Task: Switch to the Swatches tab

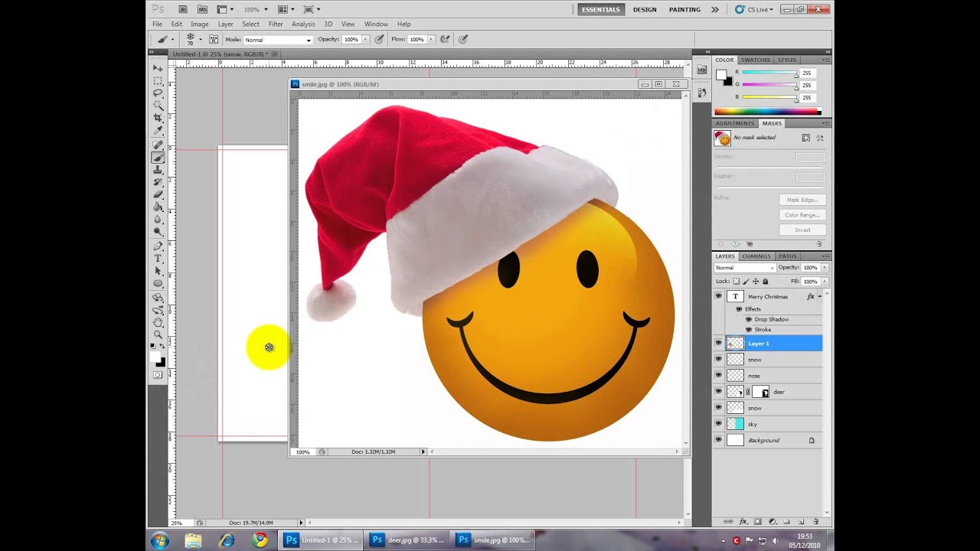Action: click(x=755, y=60)
